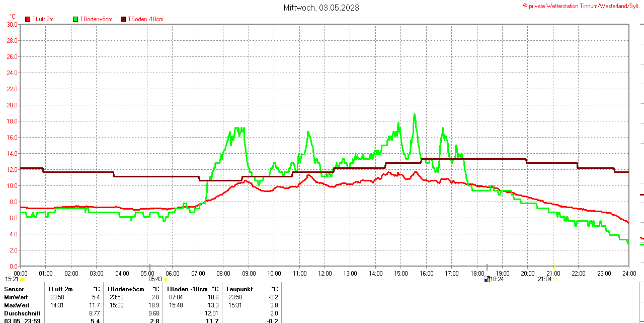Click the Durchschnitt row label

click(22, 313)
